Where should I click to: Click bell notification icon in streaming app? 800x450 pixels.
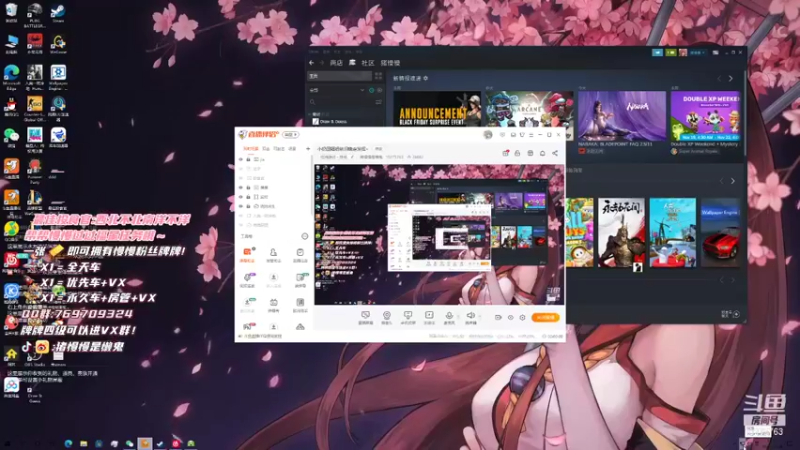click(542, 153)
